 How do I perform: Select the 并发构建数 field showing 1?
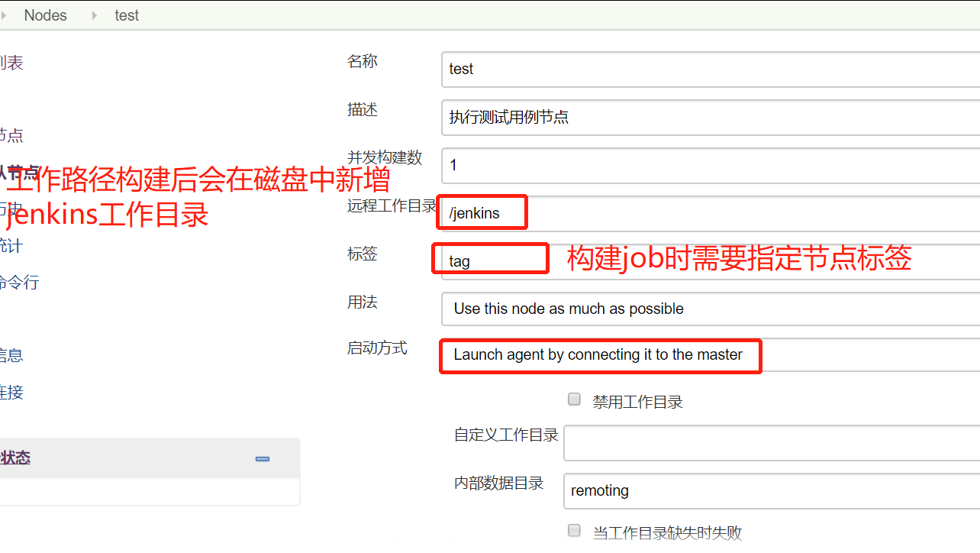click(711, 165)
